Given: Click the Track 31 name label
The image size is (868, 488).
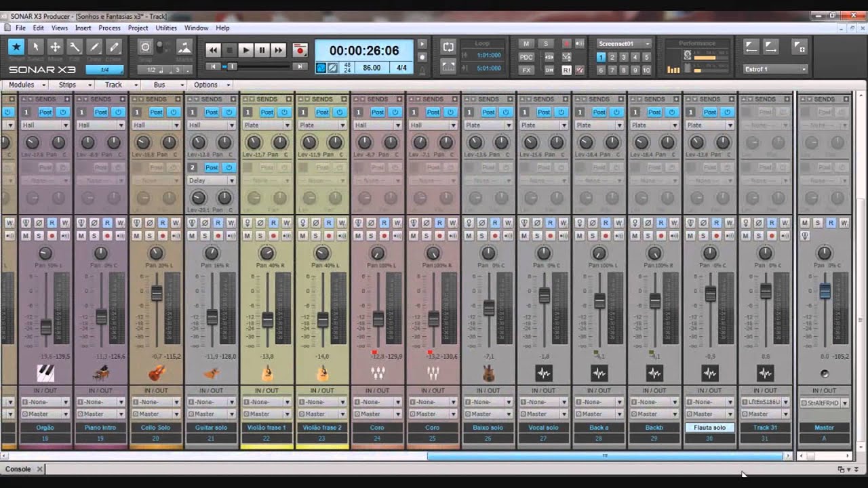Looking at the screenshot, I should pyautogui.click(x=765, y=428).
